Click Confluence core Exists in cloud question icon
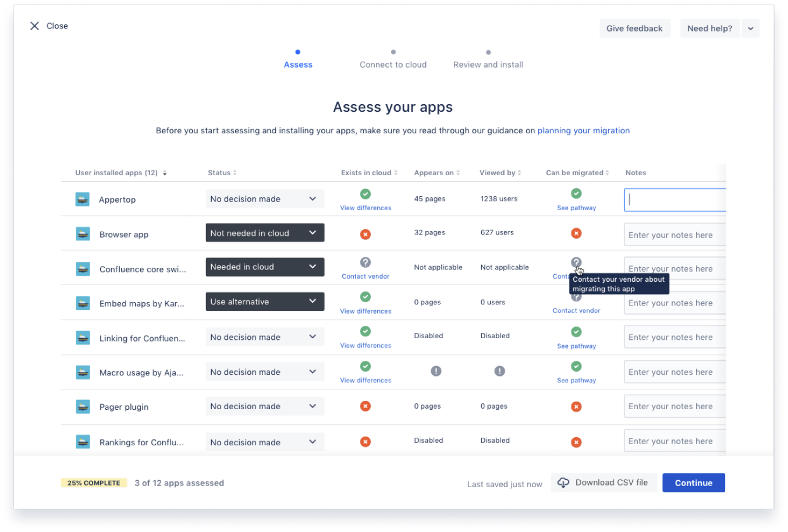 click(365, 263)
